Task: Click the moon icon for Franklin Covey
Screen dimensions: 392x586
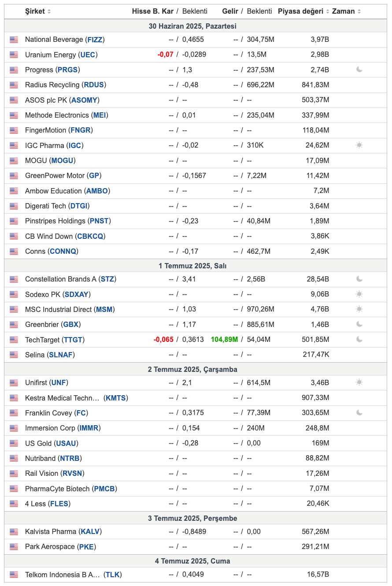Action: pyautogui.click(x=359, y=413)
